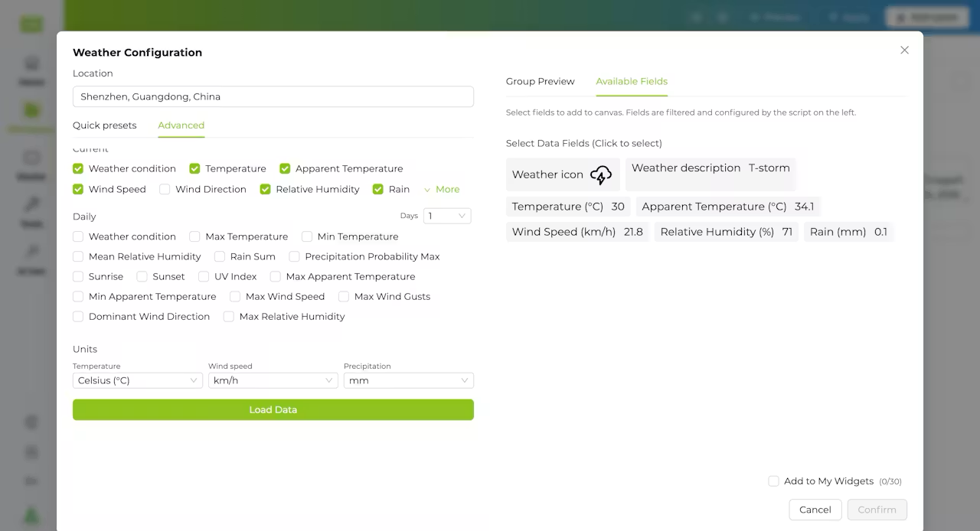
Task: Open the Wind speed units dropdown
Action: [273, 380]
